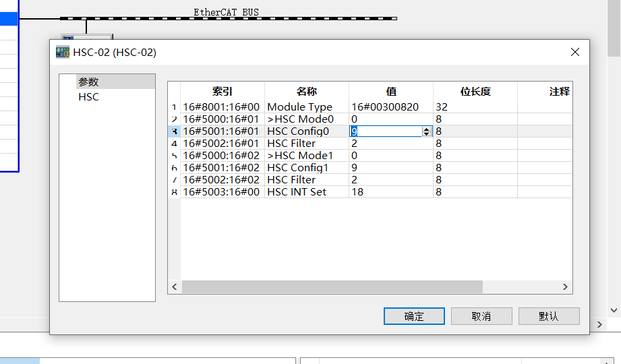Select the 参数 item in left list
Screen dimensions: 621x364
[x=115, y=82]
